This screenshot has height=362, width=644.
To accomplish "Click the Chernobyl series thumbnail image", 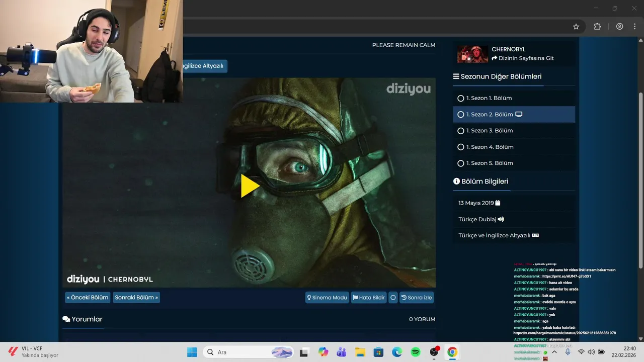I will pos(473,54).
